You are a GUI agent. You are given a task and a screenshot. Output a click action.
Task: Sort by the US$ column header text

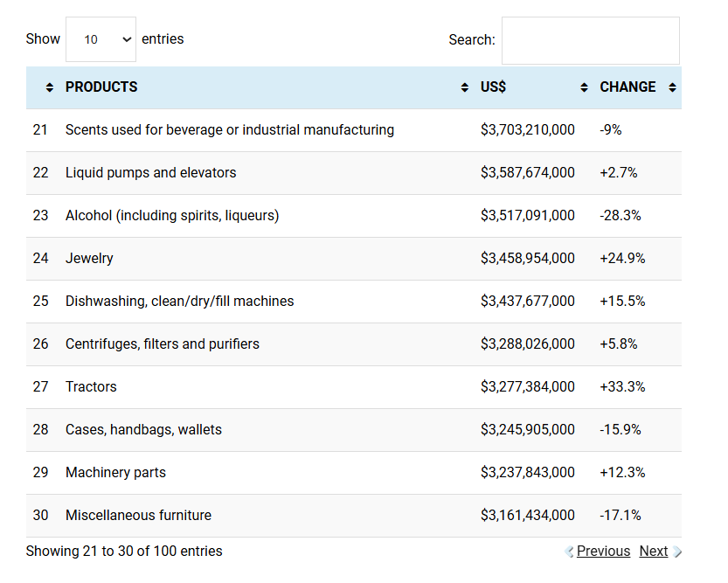tap(493, 87)
